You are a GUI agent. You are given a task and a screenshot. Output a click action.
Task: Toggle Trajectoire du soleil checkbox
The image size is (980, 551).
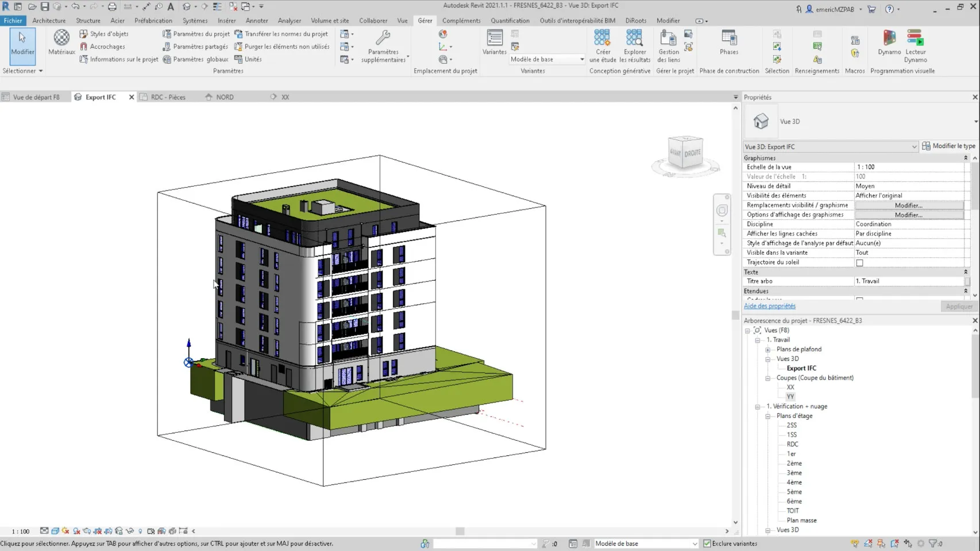click(859, 262)
